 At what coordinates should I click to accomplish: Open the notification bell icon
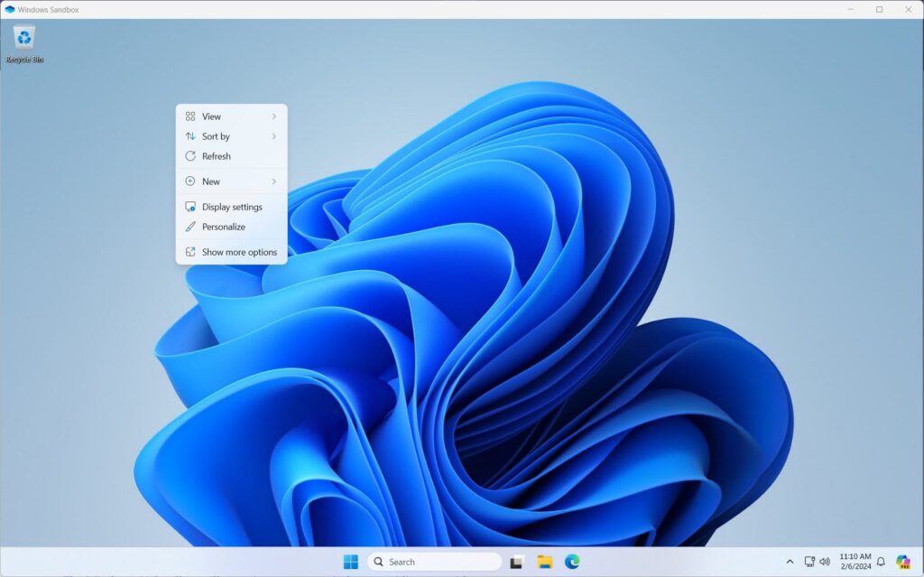(x=881, y=562)
